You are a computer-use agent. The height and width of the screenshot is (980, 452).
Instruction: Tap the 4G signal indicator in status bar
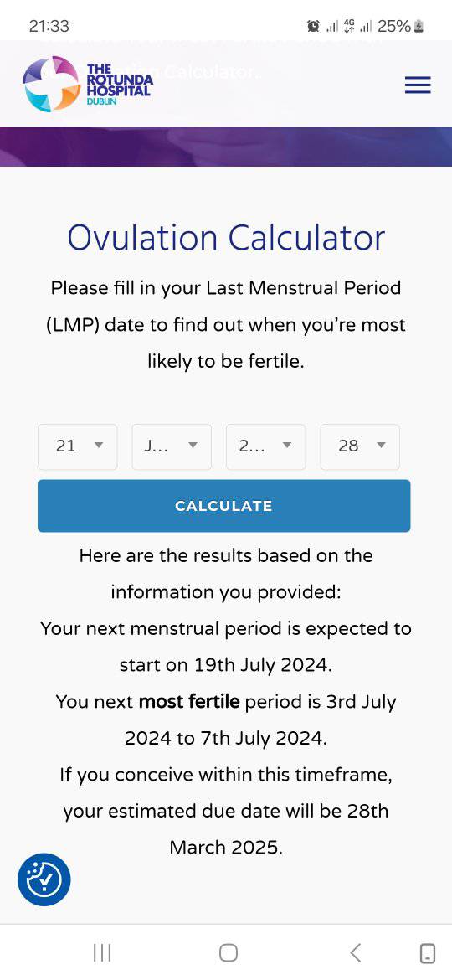[x=350, y=26]
